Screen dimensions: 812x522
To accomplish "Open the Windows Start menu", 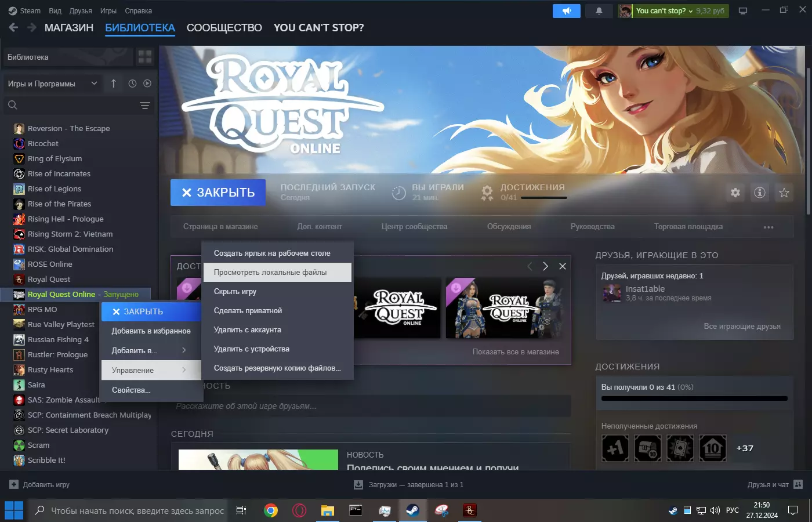I will (x=13, y=510).
